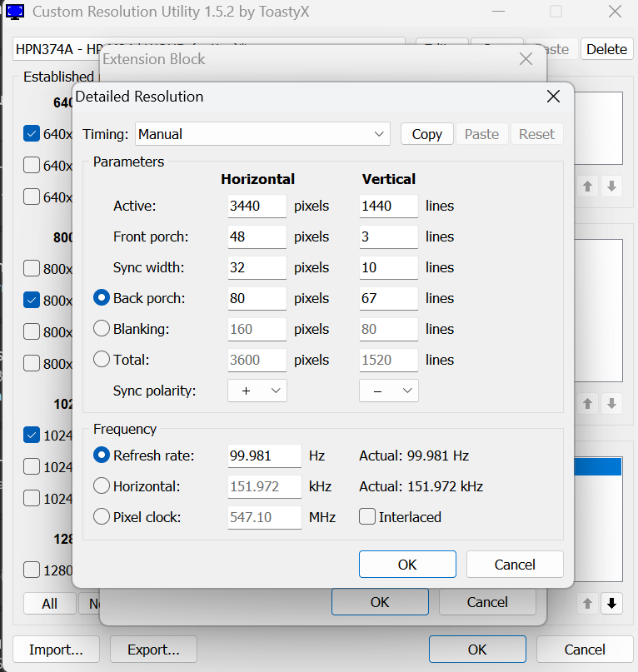
Task: Open the Timing dropdown showing Manual
Action: (262, 134)
